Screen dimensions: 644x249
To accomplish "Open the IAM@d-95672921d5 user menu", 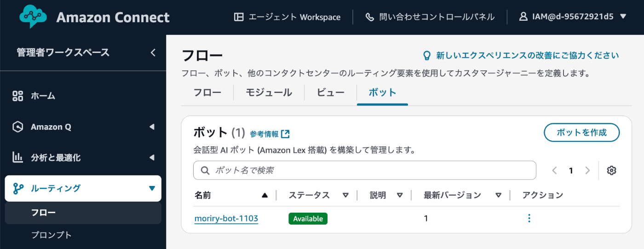I will point(573,17).
